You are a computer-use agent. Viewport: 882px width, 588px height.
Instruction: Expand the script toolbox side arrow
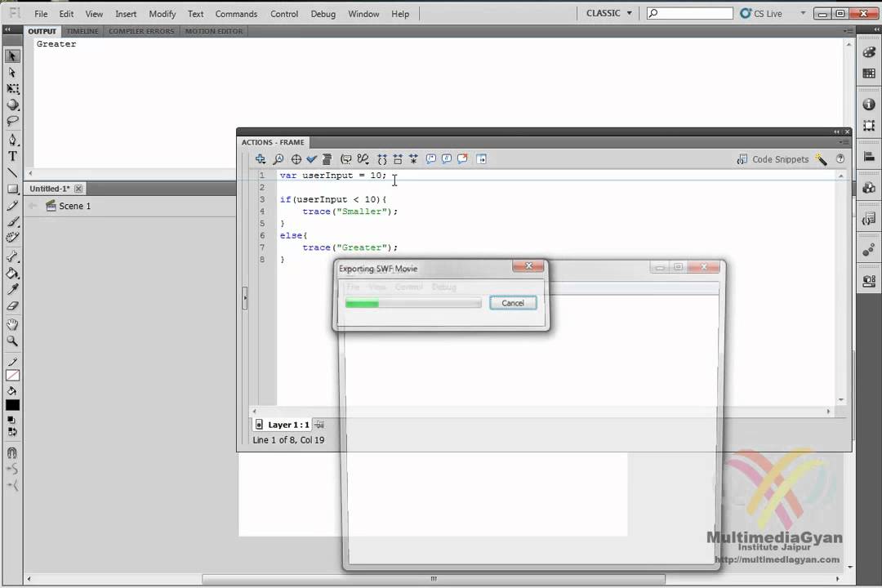[245, 298]
